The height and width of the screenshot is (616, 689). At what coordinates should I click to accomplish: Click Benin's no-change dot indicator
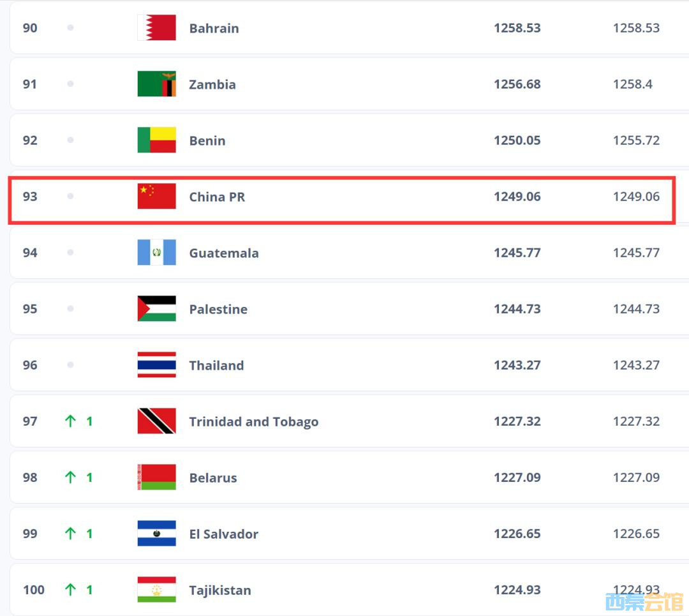tap(70, 140)
